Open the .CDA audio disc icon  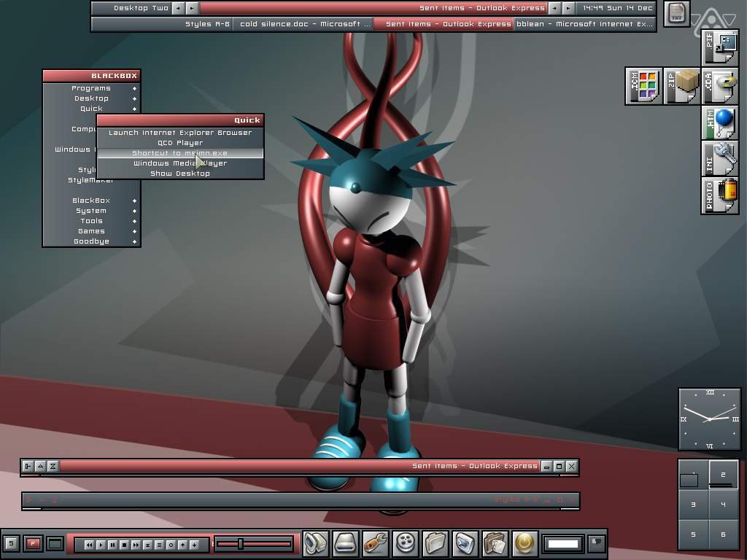[x=720, y=86]
